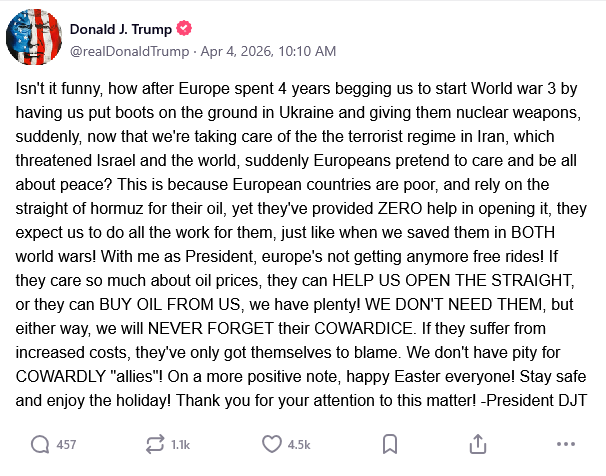Click the 457 replies count

point(66,445)
